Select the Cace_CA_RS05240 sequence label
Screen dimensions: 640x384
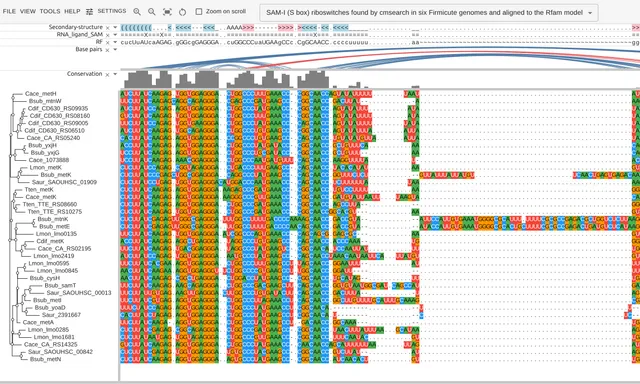[x=53, y=138]
